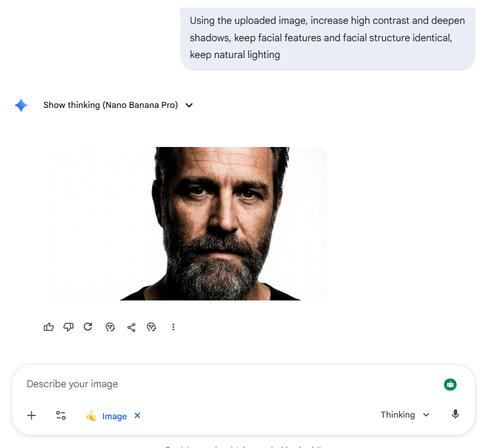Open the plus upload menu
Viewport: 494px width, 448px height.
pyautogui.click(x=31, y=415)
